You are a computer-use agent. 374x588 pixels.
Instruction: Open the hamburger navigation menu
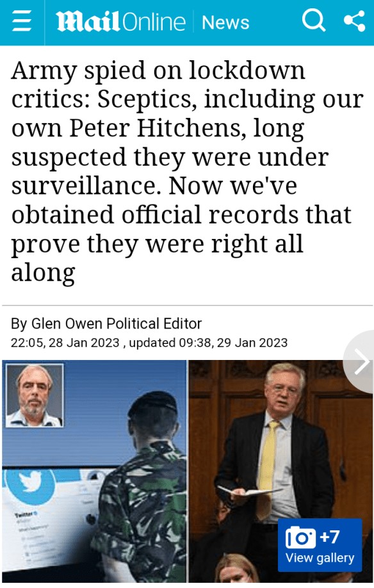click(x=22, y=22)
